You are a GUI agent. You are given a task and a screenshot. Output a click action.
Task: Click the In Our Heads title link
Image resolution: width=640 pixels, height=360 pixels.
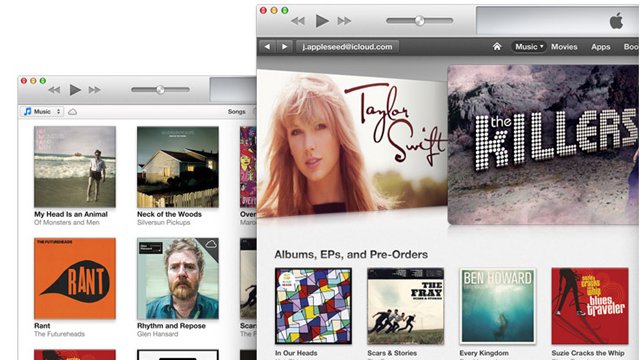click(296, 353)
